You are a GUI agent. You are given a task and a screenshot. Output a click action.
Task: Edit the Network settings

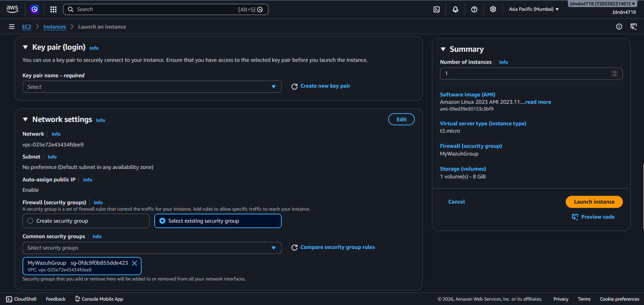[401, 120]
